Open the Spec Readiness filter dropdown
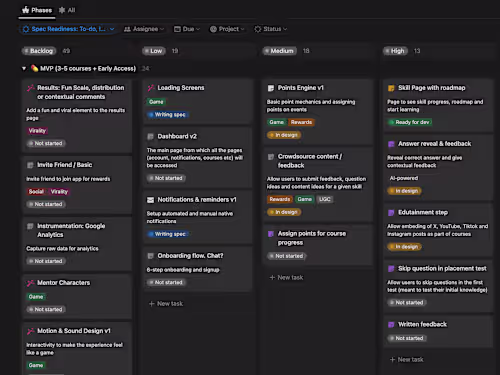Viewport: 500px width, 375px height. pyautogui.click(x=68, y=29)
